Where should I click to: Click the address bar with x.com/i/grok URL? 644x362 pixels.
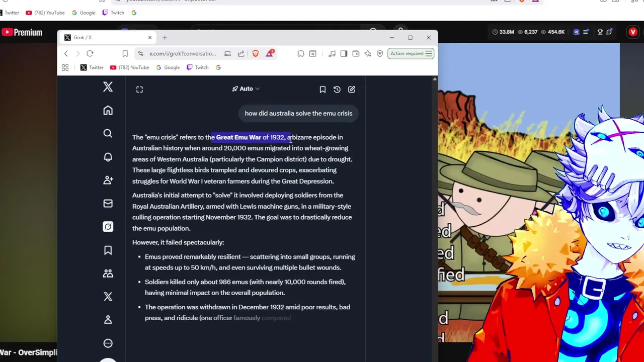(x=183, y=54)
